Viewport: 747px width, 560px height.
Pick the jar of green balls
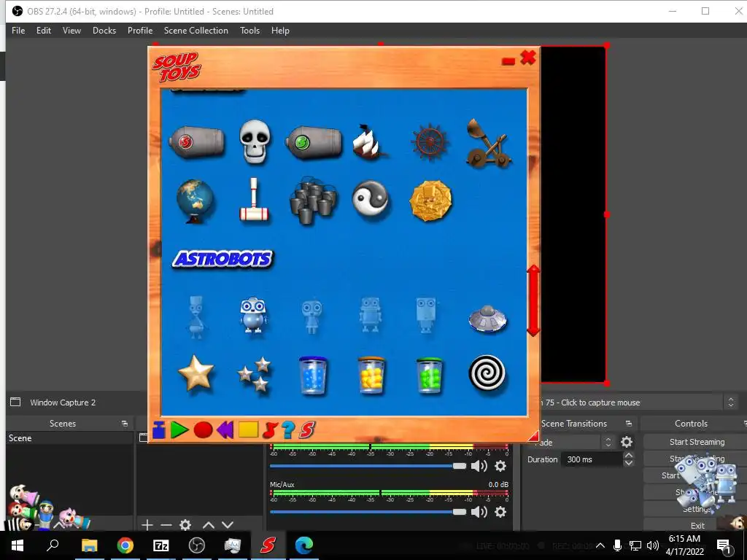pyautogui.click(x=429, y=376)
